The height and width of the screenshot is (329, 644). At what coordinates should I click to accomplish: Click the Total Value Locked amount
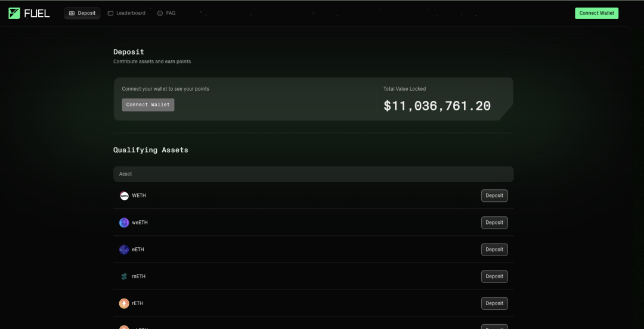pos(437,106)
